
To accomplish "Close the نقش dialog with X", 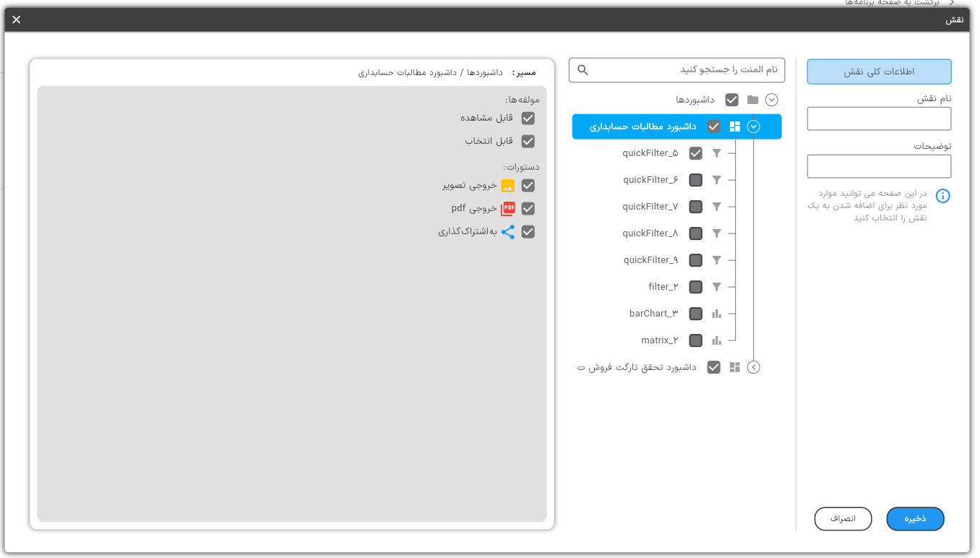I will click(x=17, y=20).
